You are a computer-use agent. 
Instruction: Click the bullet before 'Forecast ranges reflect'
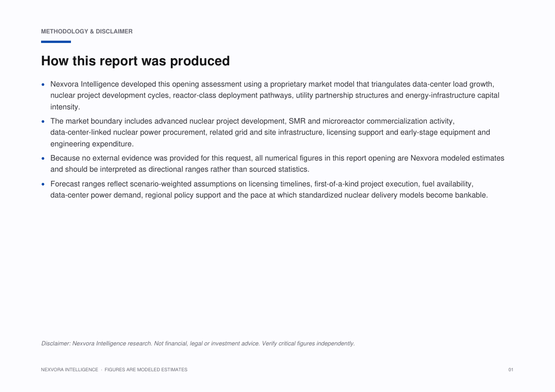click(x=43, y=184)
